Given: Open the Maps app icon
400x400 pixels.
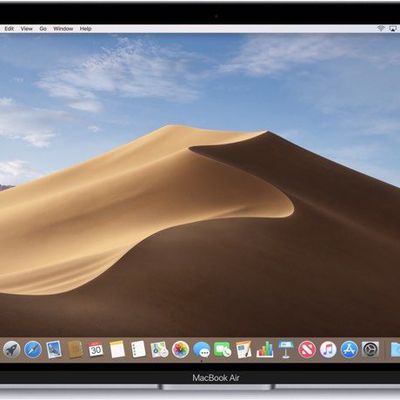Looking at the screenshot, I should 159,350.
